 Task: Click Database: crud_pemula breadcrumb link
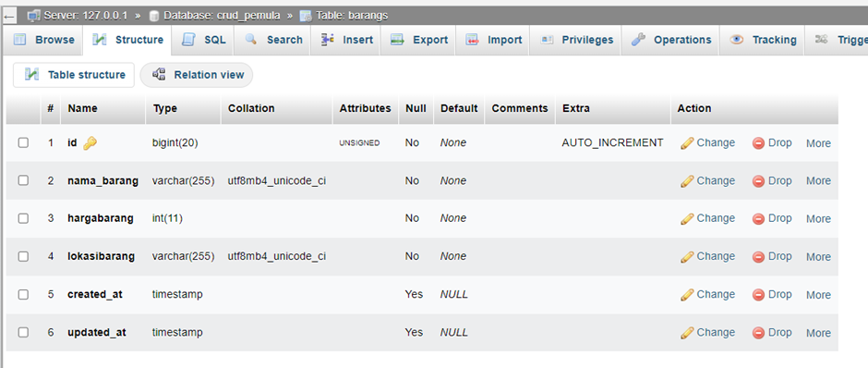pyautogui.click(x=222, y=16)
